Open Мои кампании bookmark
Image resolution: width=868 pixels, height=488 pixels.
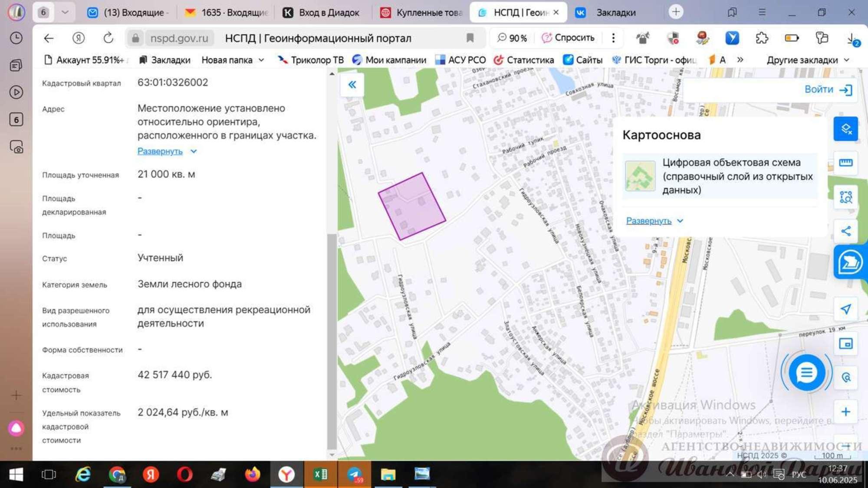(x=389, y=60)
